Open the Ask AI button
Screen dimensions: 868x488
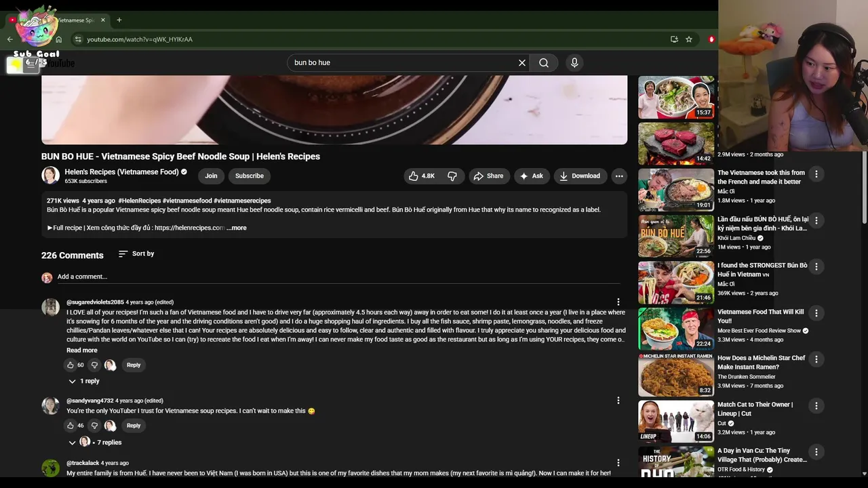(x=532, y=176)
